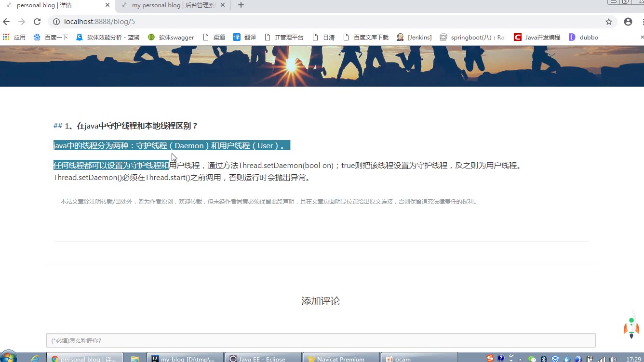Switch to IntelliJ 'my-blog [D:\tmp\...' taskbar window
Screen dimensions: 644x362
pos(185,358)
